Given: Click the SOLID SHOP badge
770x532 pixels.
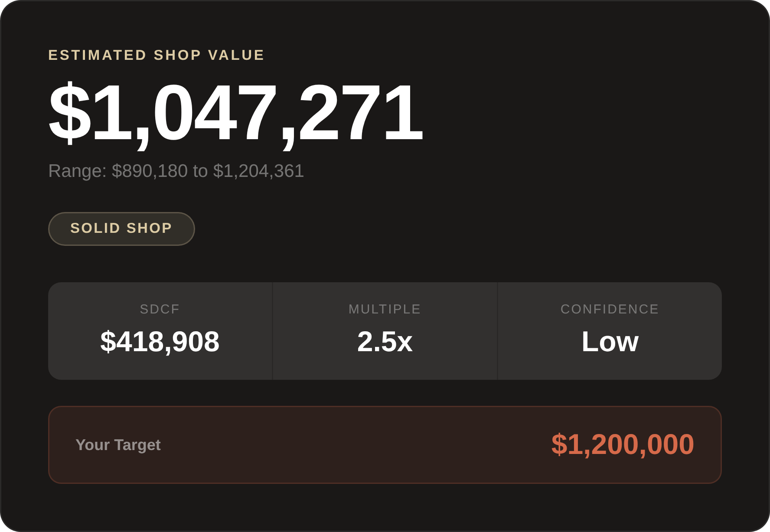Looking at the screenshot, I should point(121,228).
